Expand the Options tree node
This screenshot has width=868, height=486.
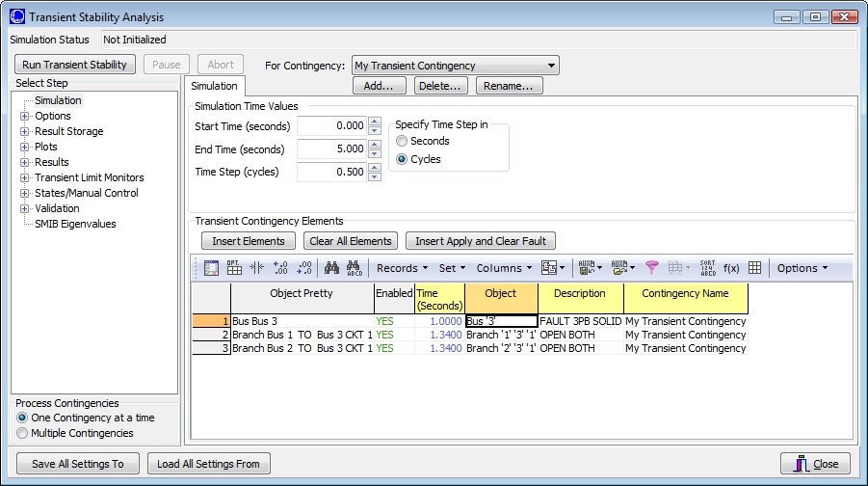(24, 117)
